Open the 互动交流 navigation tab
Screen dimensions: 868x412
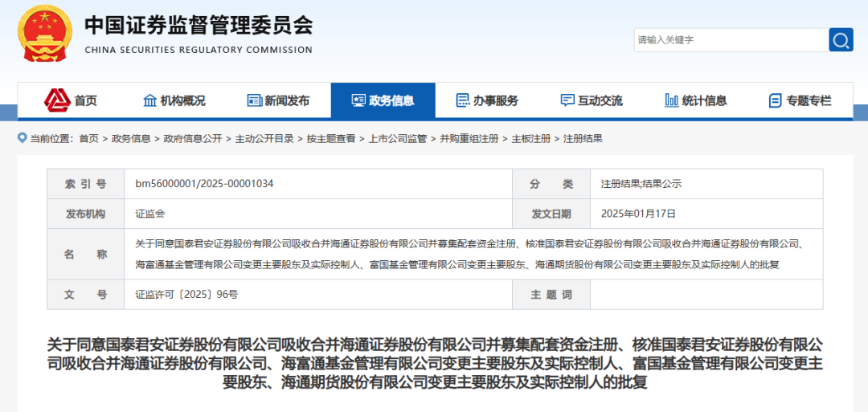coord(592,100)
